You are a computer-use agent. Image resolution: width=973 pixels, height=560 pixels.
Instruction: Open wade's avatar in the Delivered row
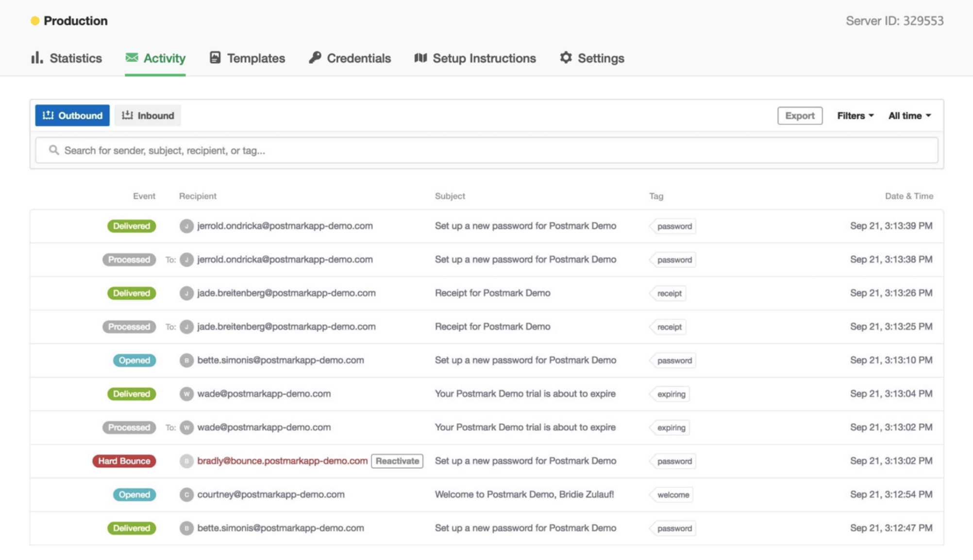(x=186, y=394)
